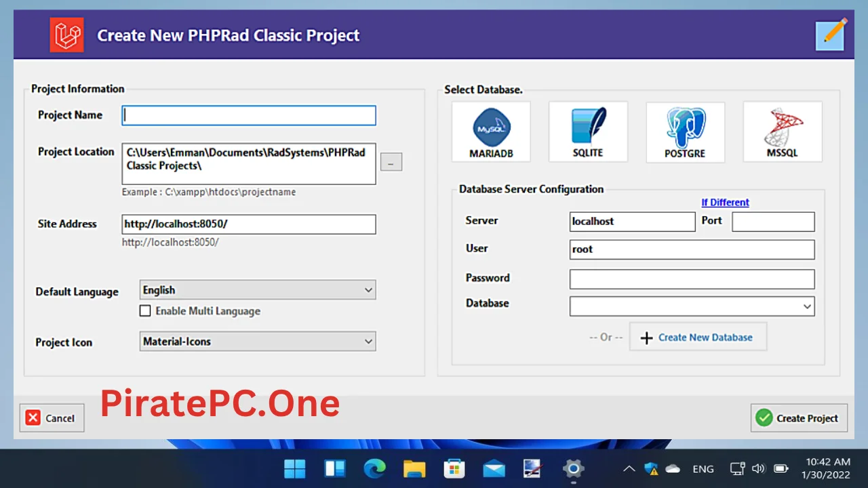Open Microsoft Store from the taskbar
The height and width of the screenshot is (488, 868).
click(454, 468)
